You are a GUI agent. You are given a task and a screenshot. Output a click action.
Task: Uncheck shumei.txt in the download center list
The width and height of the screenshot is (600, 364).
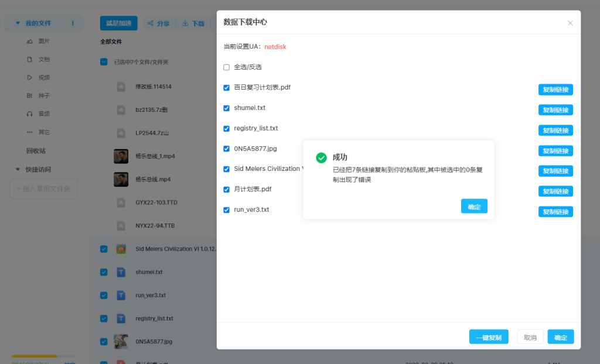point(227,108)
